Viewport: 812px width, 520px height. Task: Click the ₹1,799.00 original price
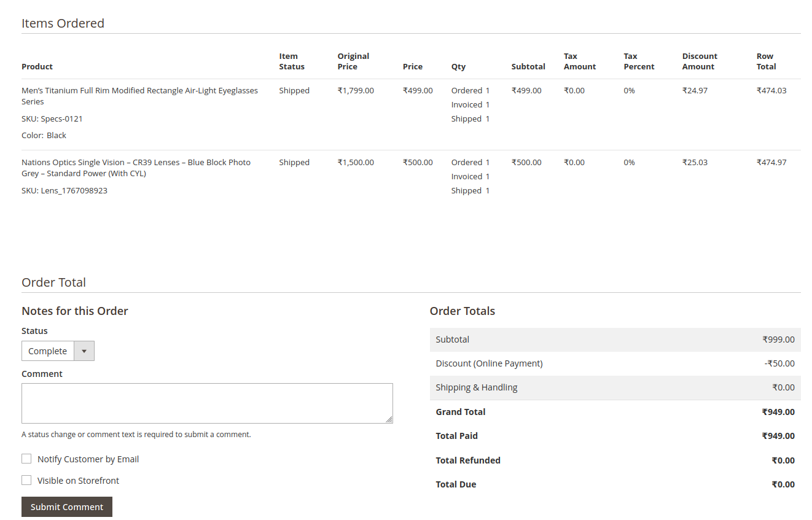(356, 90)
